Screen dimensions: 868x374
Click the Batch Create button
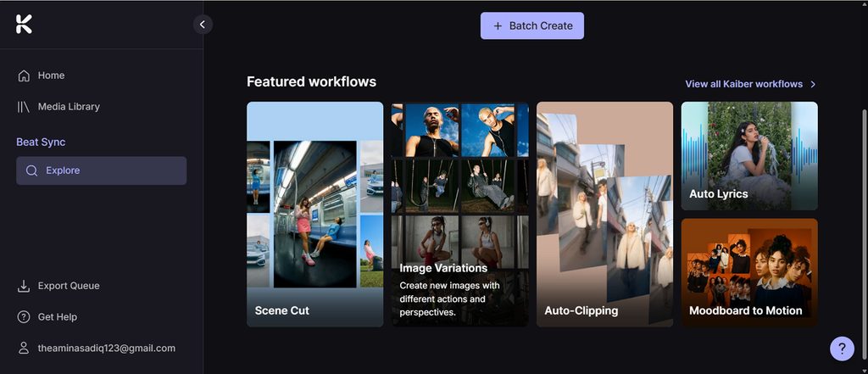point(532,25)
